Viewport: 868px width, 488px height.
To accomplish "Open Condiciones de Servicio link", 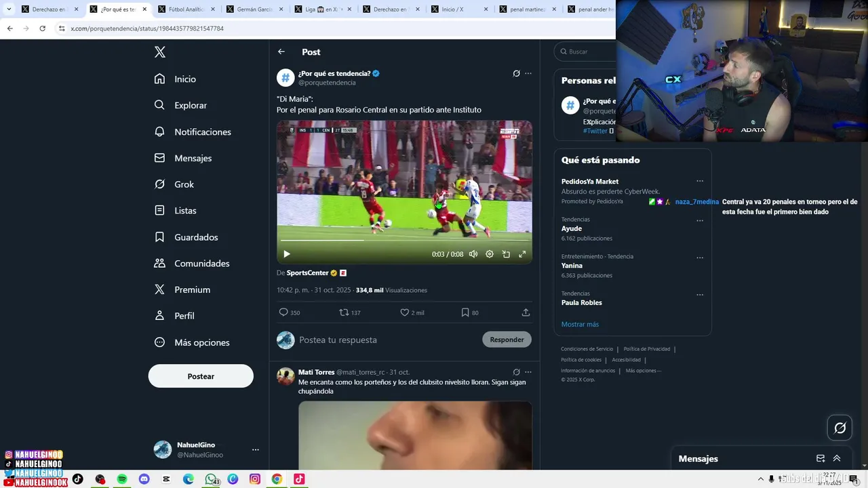I will (x=587, y=349).
